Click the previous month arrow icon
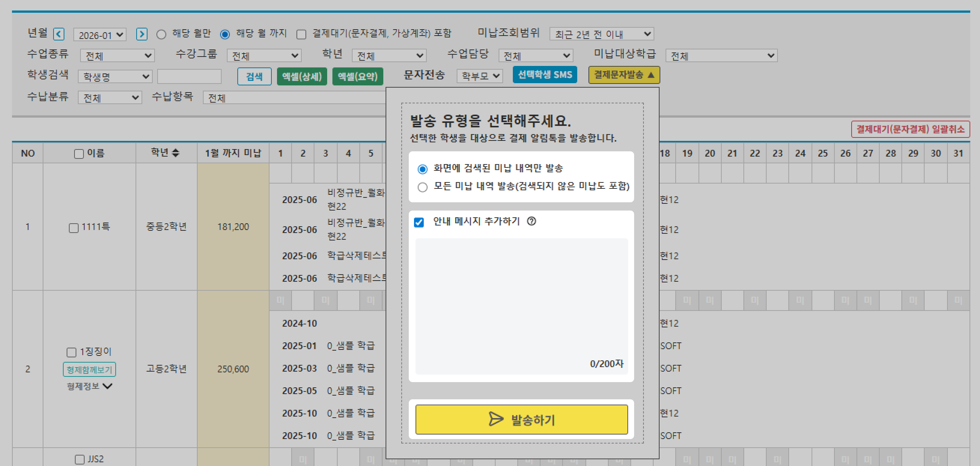 (x=59, y=34)
